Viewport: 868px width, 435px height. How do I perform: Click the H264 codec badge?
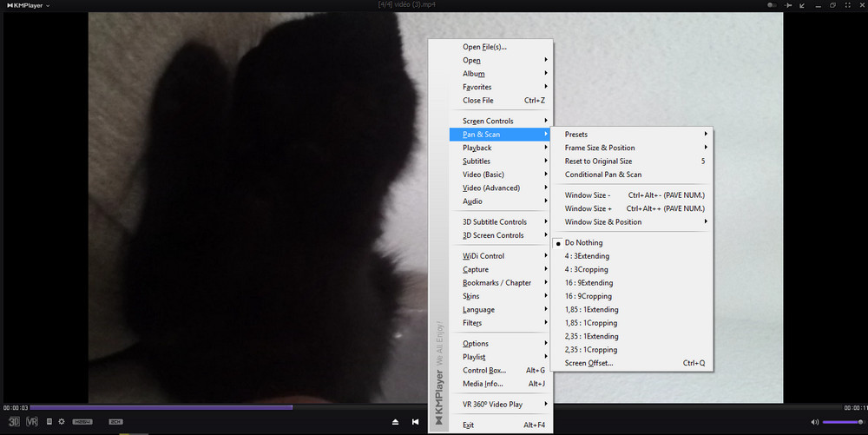click(82, 422)
